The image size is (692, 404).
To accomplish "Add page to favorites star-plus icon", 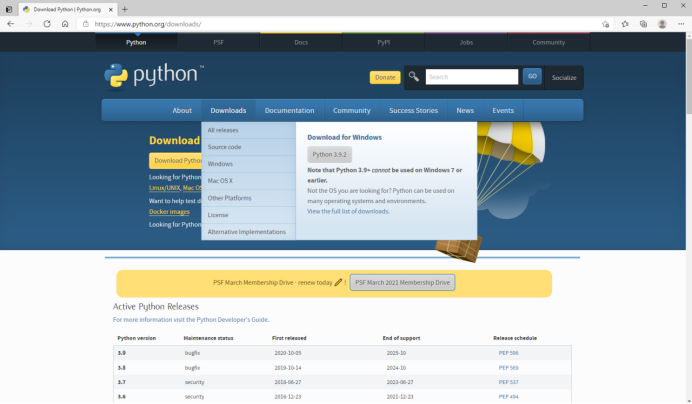I will pyautogui.click(x=606, y=24).
